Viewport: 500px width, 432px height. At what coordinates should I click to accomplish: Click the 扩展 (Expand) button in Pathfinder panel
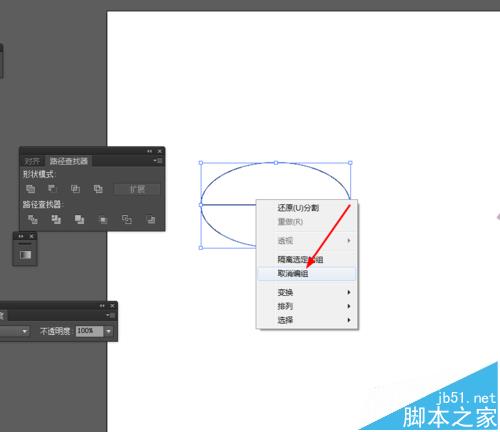137,189
